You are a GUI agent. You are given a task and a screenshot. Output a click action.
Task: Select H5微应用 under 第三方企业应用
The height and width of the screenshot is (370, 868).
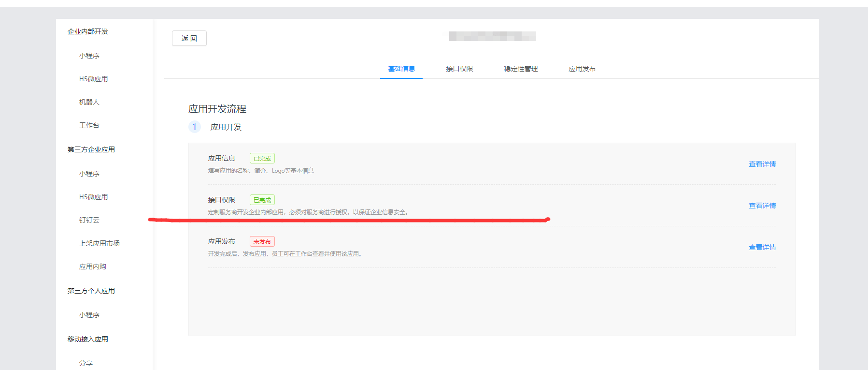(x=94, y=197)
